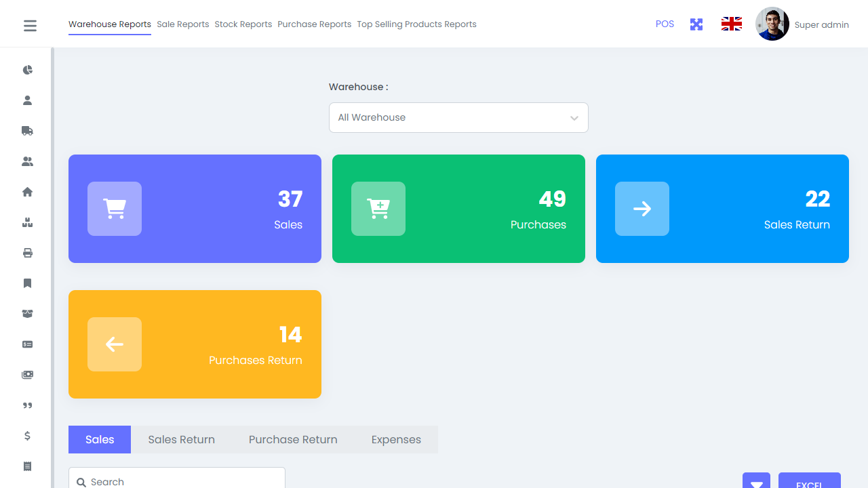Click the POS link

click(x=665, y=24)
